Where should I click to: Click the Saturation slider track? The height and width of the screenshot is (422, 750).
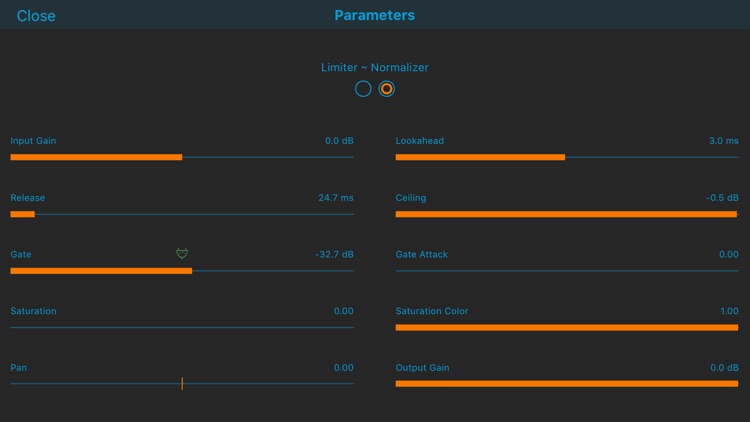(182, 327)
